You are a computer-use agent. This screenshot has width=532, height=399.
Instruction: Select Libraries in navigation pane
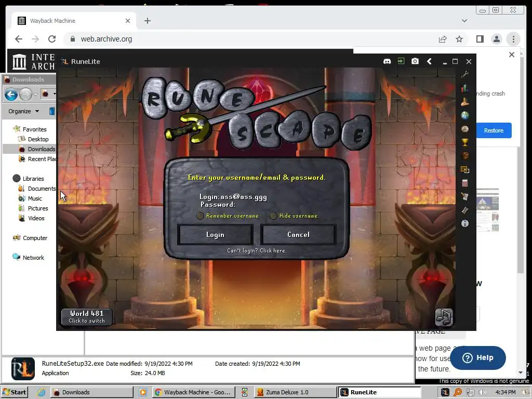tap(33, 179)
